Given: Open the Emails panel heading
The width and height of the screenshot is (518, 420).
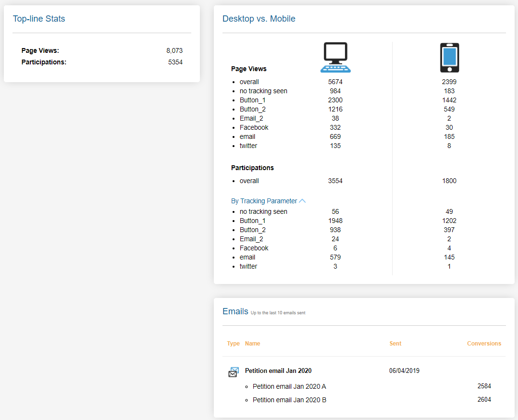Looking at the screenshot, I should pyautogui.click(x=235, y=311).
